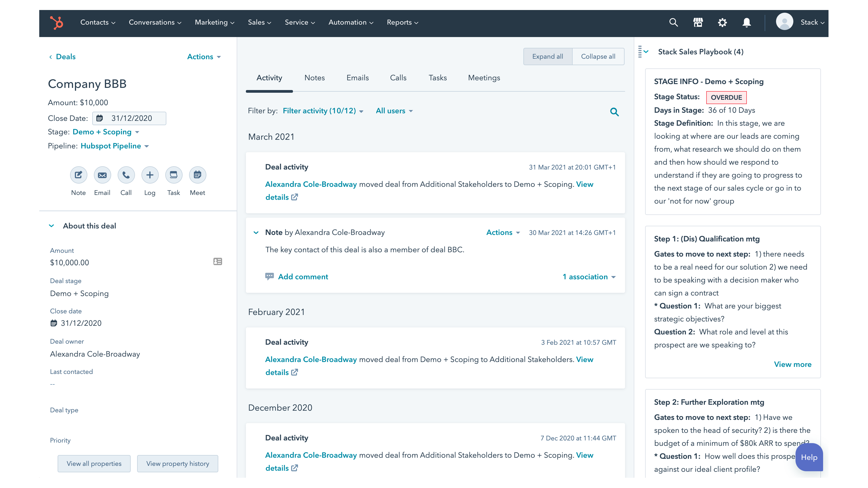Create a note using the Note icon
This screenshot has height=488, width=868.
pyautogui.click(x=78, y=175)
